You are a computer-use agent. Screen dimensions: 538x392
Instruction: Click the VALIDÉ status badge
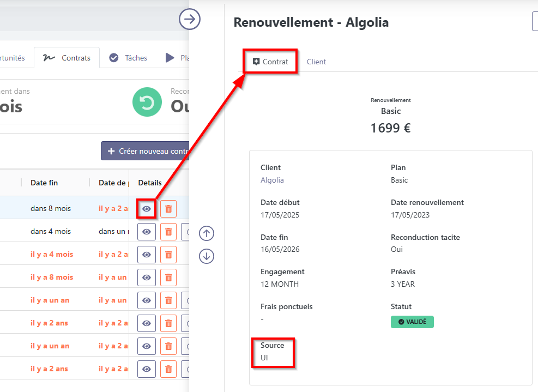pos(412,322)
